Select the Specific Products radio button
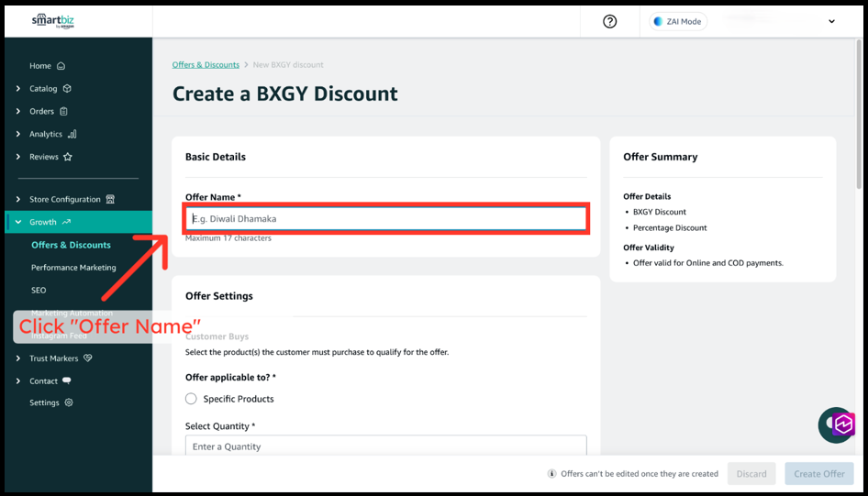 point(191,399)
